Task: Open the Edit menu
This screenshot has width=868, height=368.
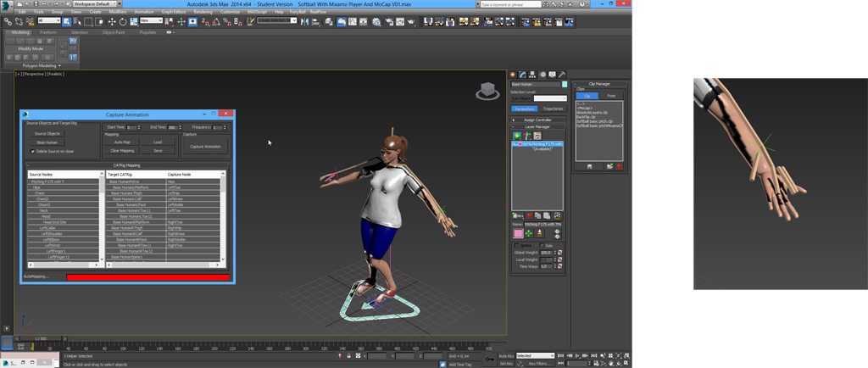Action: point(20,12)
